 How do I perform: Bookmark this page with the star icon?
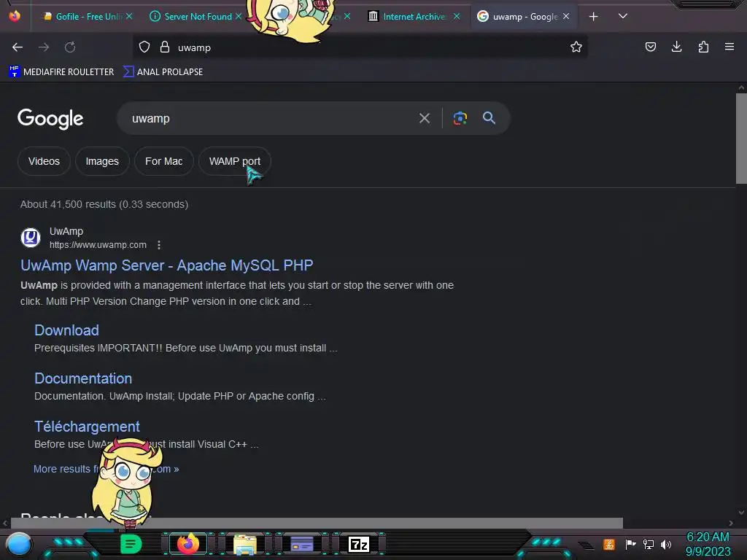coord(576,47)
